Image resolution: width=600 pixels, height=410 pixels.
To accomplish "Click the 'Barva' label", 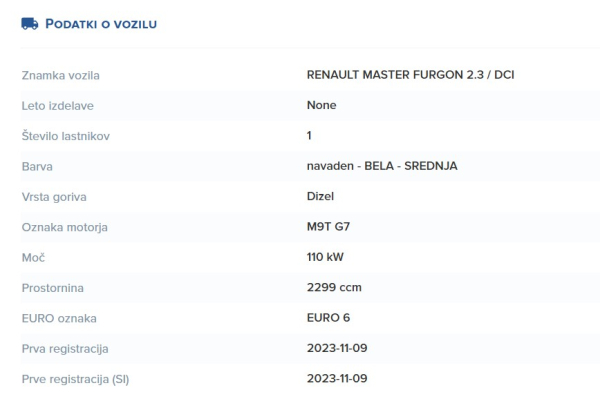I will pyautogui.click(x=37, y=167).
